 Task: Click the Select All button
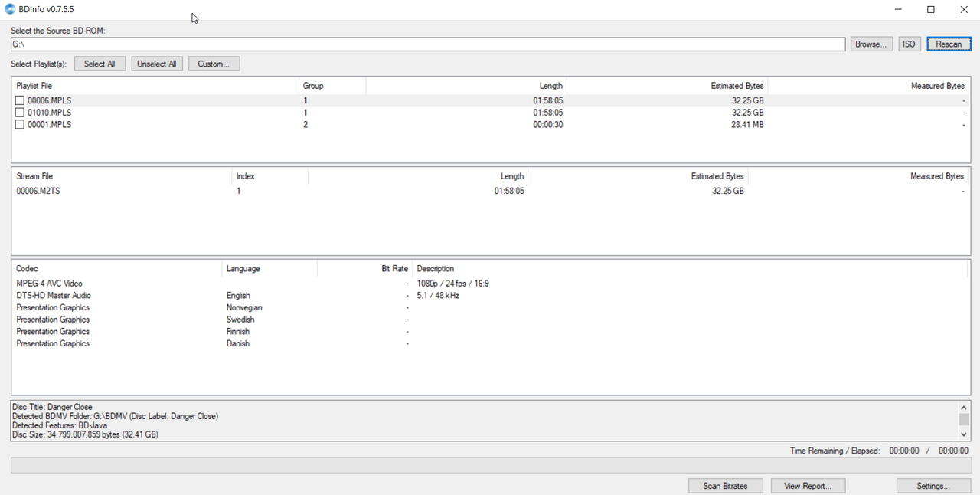[100, 64]
